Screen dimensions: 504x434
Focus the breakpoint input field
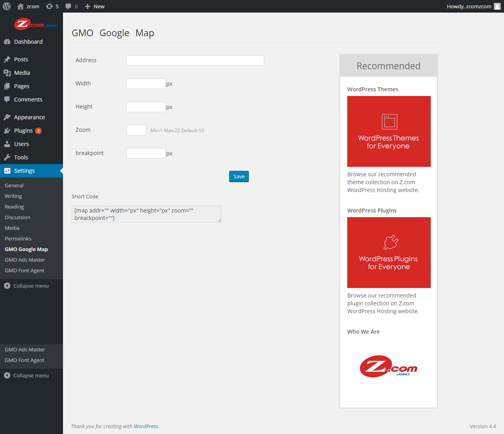click(146, 153)
